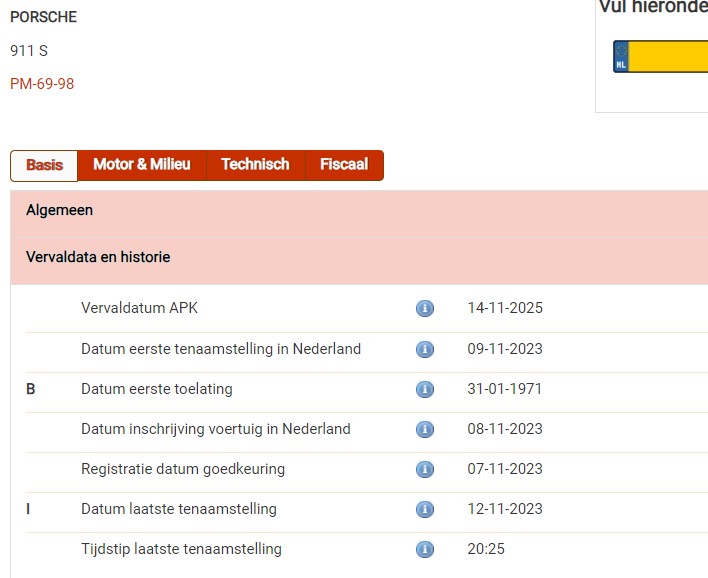
Task: Click the Tijdstip laatste tenaamstelling label
Action: pos(182,549)
